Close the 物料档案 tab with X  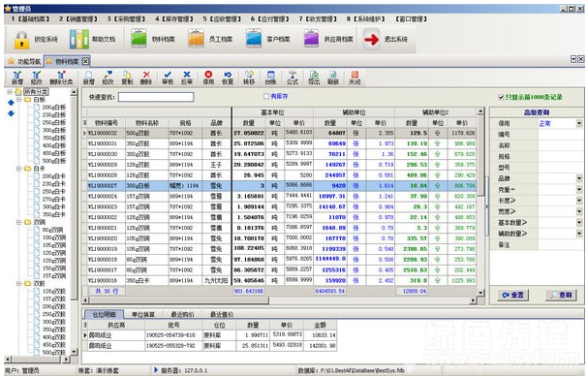click(x=85, y=61)
